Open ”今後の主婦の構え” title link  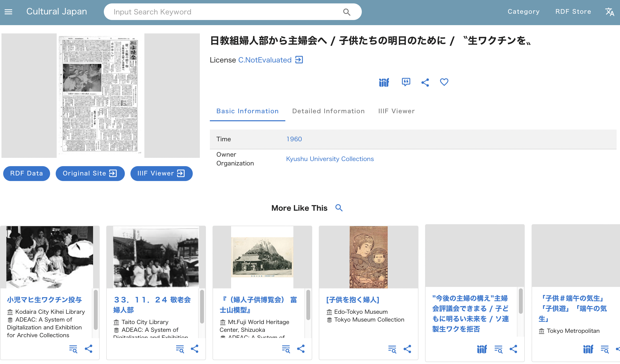470,313
